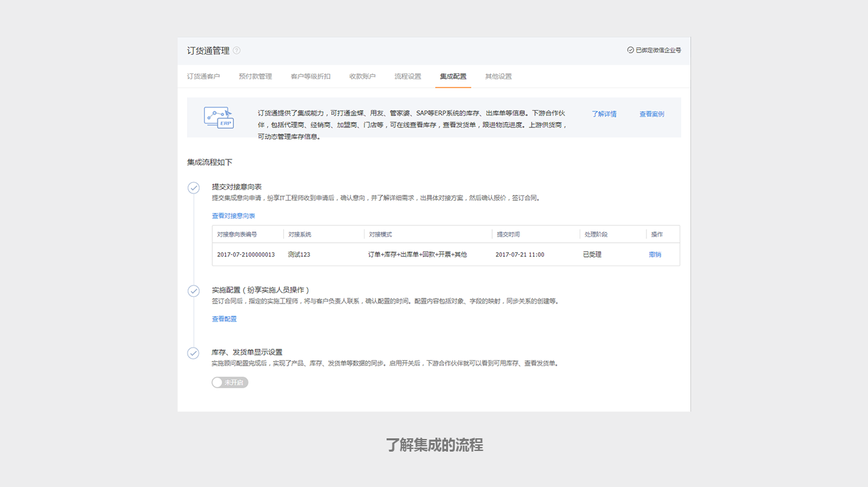Click 撤销 in the intent form row
The width and height of the screenshot is (868, 487).
[654, 254]
